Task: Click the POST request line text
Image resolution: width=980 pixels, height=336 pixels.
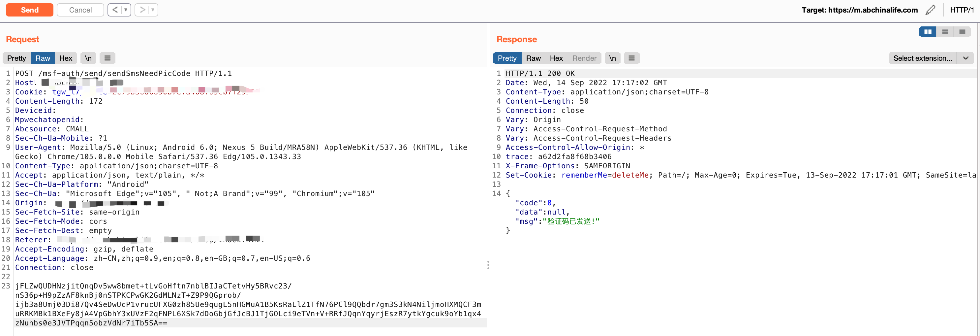Action: tap(123, 73)
